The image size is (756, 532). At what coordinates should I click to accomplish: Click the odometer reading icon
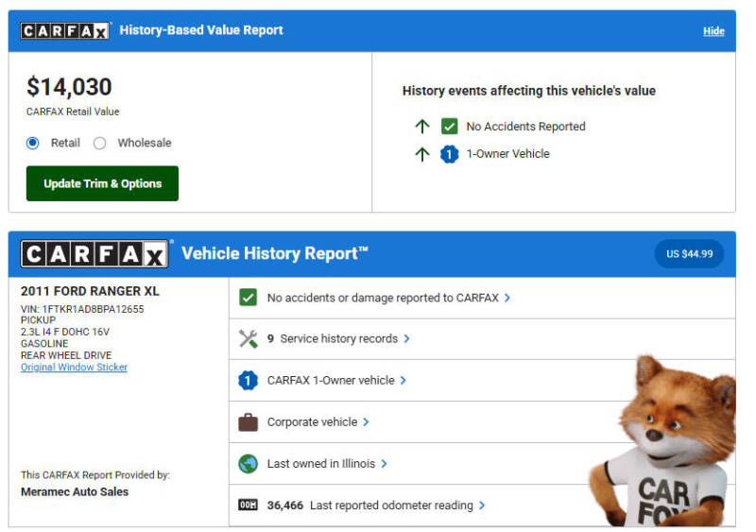(x=248, y=506)
